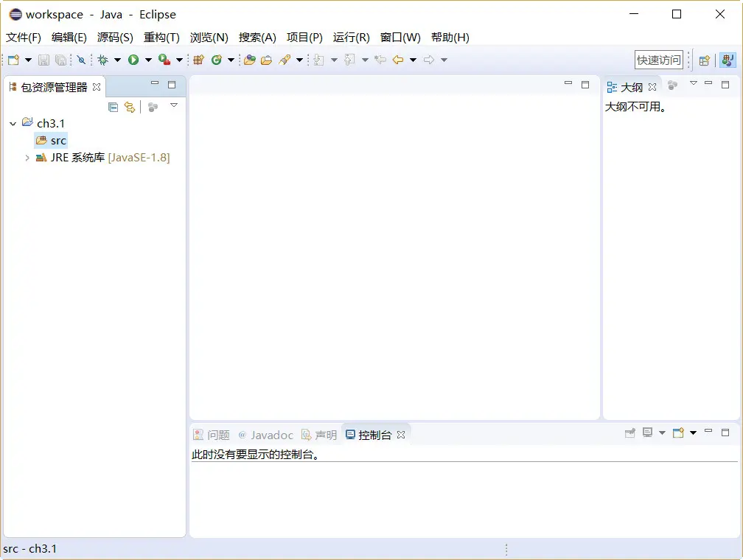The width and height of the screenshot is (743, 560).
Task: Minimize the Outline view
Action: click(x=708, y=83)
